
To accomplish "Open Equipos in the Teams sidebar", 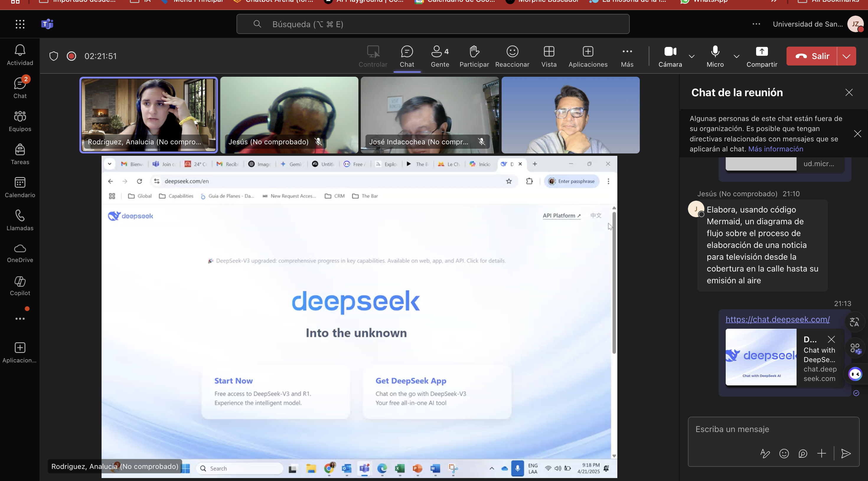I will point(20,121).
